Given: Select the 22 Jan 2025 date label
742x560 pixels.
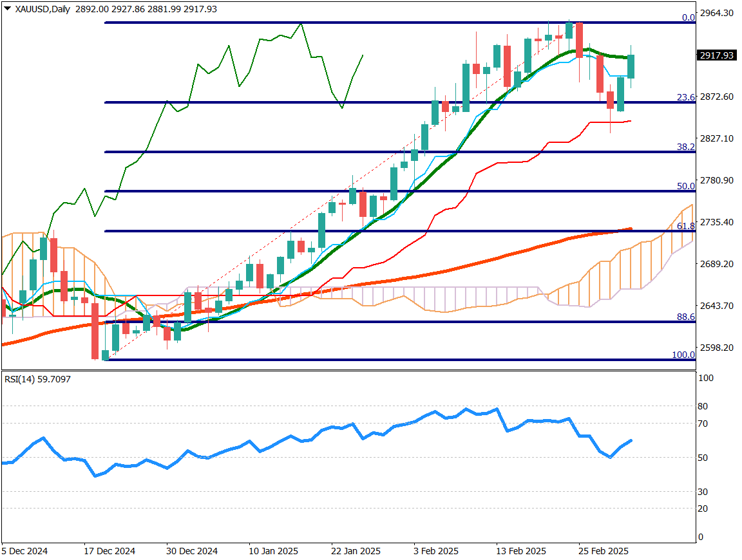Looking at the screenshot, I should coord(356,551).
